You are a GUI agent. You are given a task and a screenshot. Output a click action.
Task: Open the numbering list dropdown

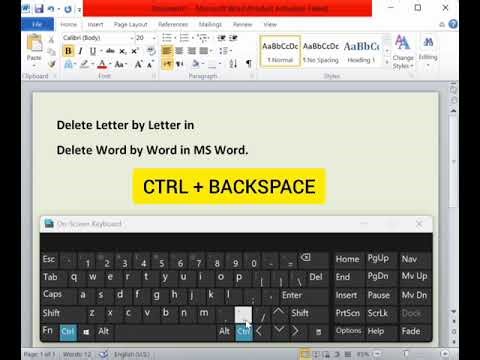pos(192,38)
